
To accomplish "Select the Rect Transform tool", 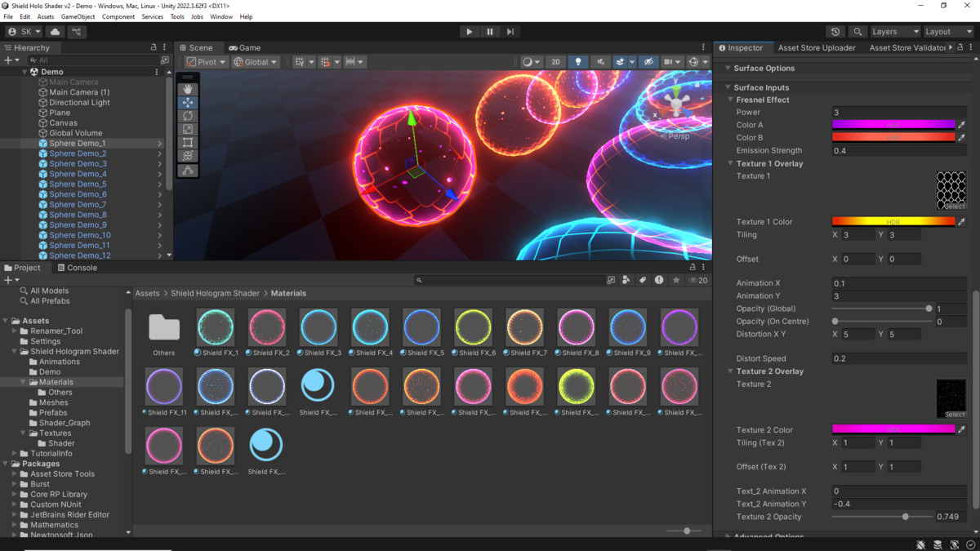I will point(188,141).
